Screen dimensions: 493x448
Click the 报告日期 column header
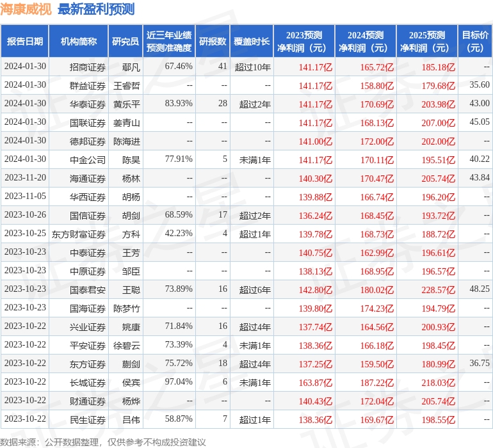coord(24,41)
